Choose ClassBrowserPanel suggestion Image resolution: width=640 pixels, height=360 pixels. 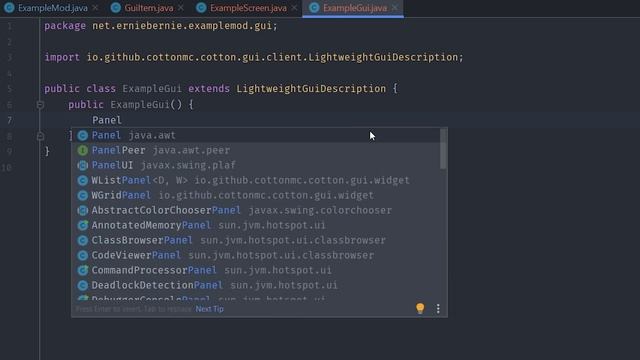coord(256,240)
